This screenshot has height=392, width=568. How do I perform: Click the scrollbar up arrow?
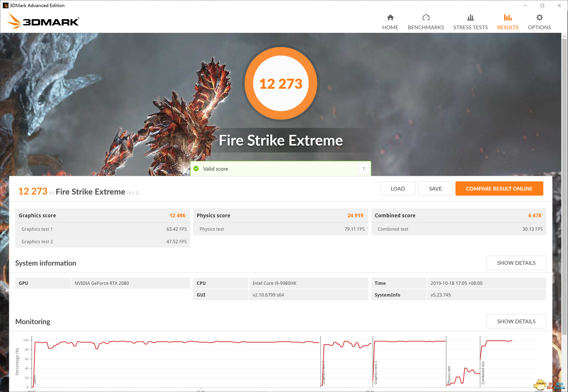click(x=564, y=36)
